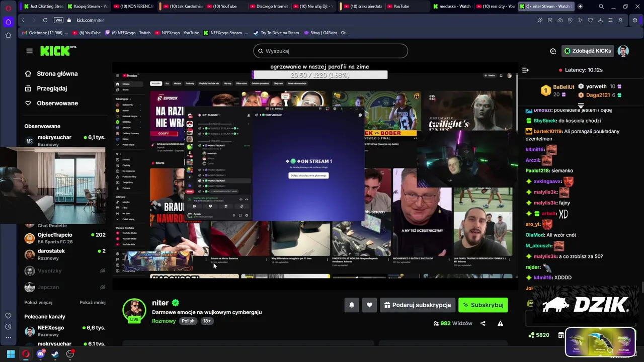Open Steam from taskbar
The height and width of the screenshot is (362, 644).
tap(55, 354)
